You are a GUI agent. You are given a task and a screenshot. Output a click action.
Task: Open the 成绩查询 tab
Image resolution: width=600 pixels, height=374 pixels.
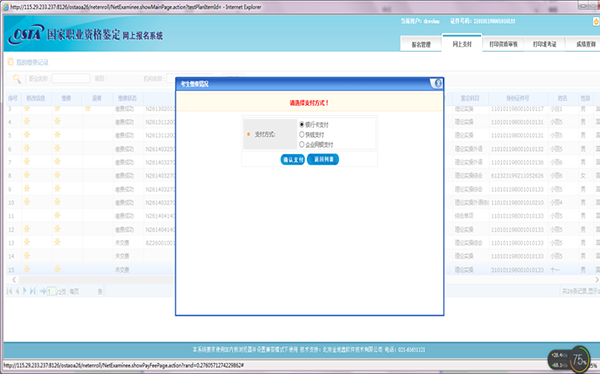point(585,44)
